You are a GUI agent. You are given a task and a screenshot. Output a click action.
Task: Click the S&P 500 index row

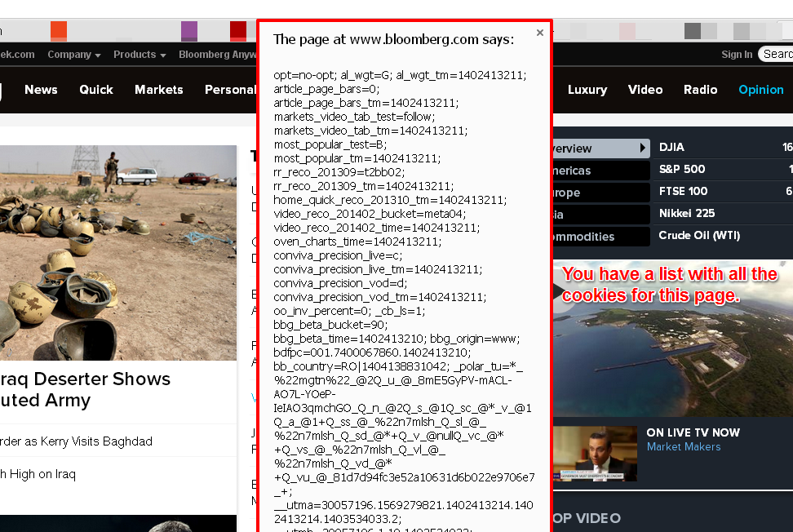pyautogui.click(x=723, y=170)
